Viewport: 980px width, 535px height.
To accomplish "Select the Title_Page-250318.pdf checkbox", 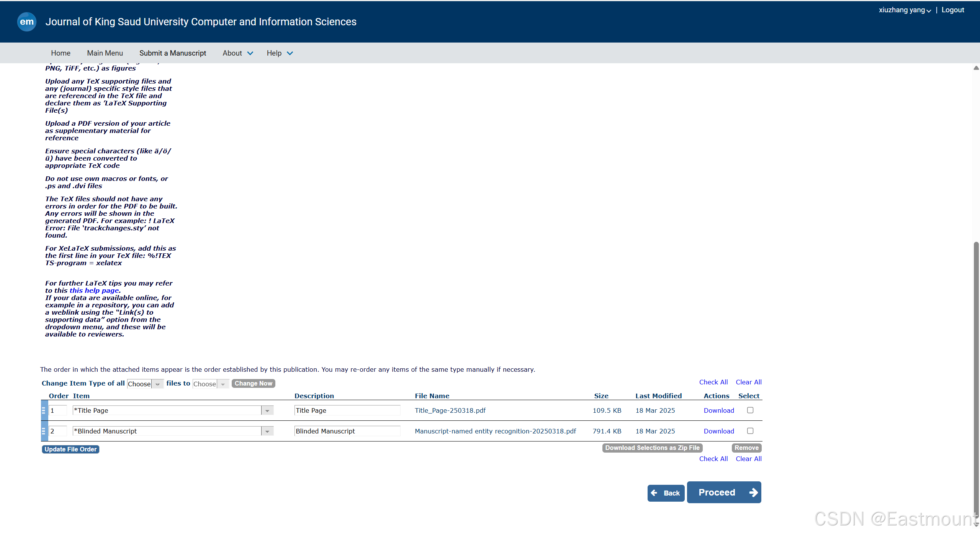I will (750, 410).
